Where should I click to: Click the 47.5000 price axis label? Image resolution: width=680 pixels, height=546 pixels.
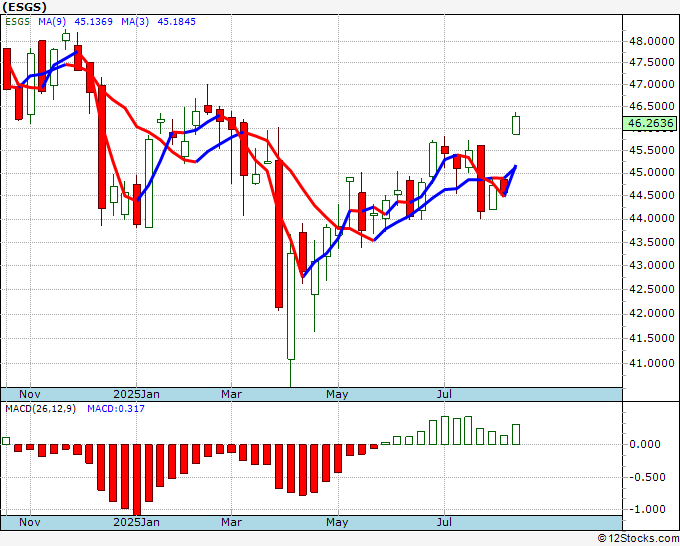coord(651,62)
